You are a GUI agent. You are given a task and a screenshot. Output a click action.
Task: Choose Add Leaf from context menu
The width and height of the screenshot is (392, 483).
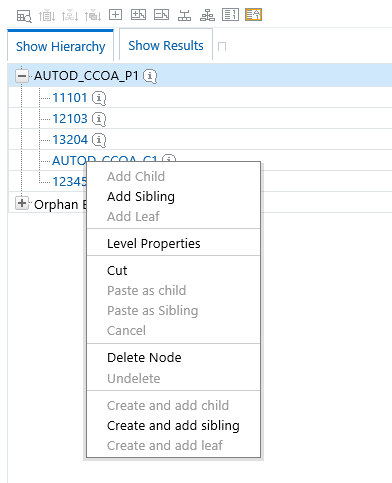coord(133,216)
